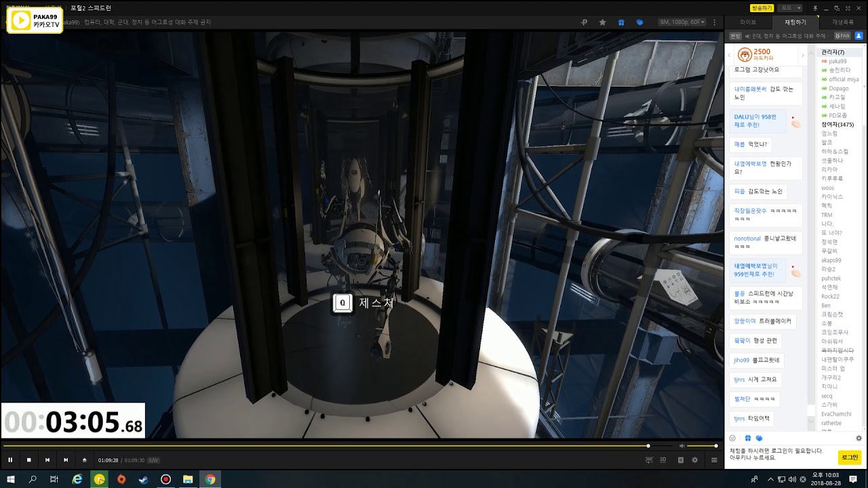This screenshot has height=488, width=868.
Task: Open Windows taskbar search
Action: click(x=33, y=479)
